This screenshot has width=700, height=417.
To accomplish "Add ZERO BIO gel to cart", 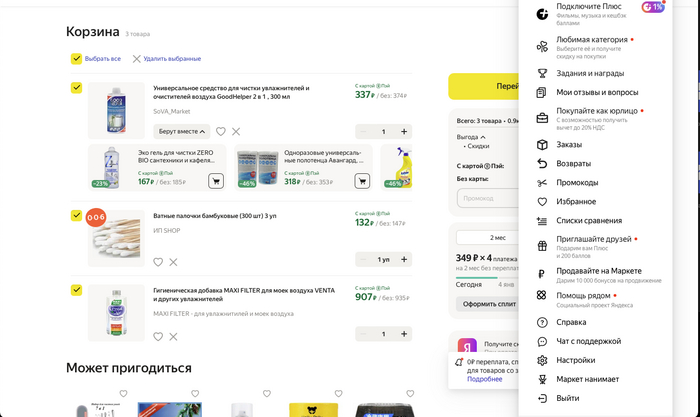I will click(215, 181).
